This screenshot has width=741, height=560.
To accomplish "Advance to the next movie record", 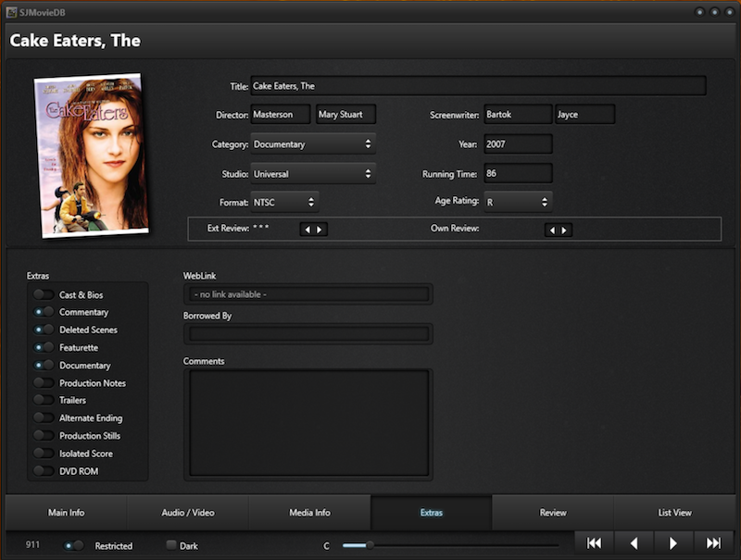I will click(673, 543).
